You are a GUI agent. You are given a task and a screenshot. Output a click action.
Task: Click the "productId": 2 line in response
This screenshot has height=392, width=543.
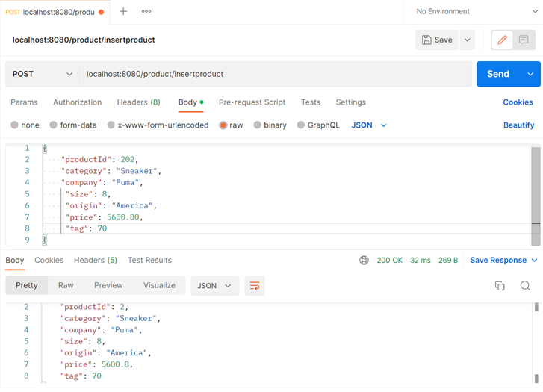94,307
